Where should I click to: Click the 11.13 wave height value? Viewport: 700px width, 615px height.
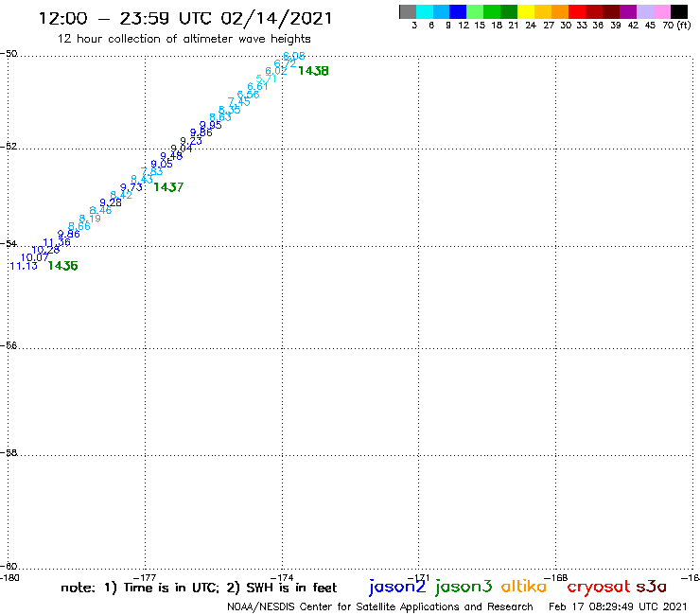pos(24,266)
